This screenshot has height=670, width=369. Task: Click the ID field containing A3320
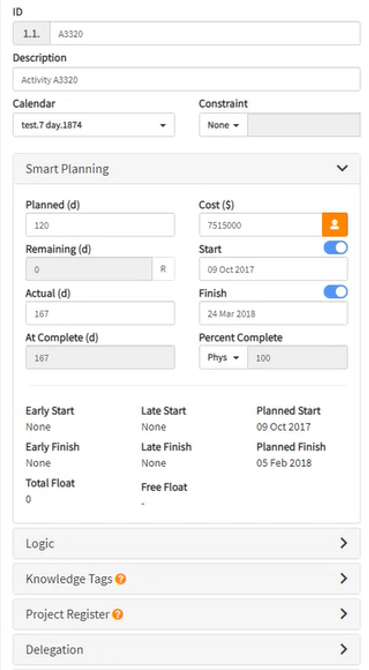pyautogui.click(x=205, y=34)
